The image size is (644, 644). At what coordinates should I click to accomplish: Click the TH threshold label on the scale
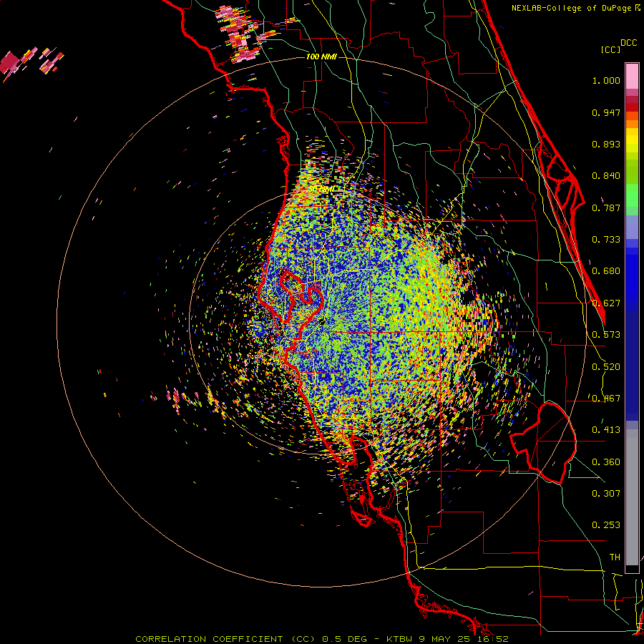(x=615, y=557)
